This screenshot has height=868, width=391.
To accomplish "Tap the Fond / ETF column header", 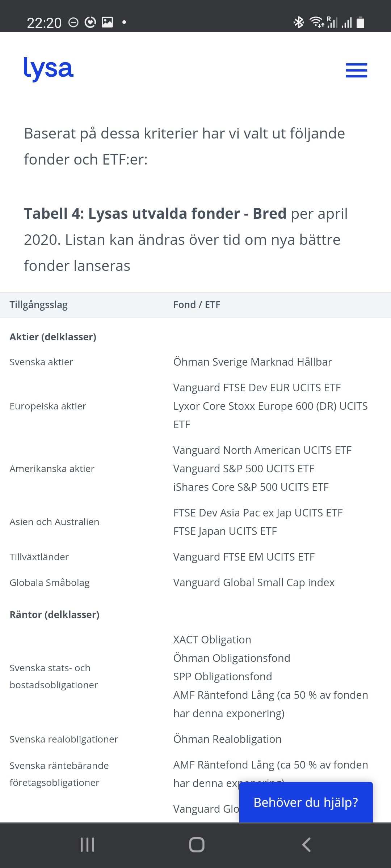I will pyautogui.click(x=197, y=305).
